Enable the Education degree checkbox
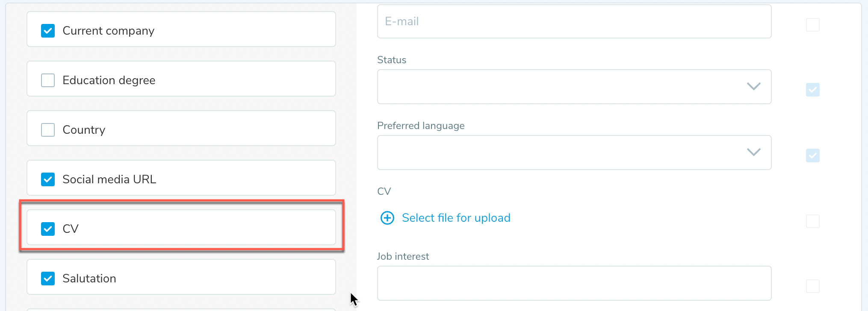Viewport: 868px width, 311px height. [x=48, y=80]
